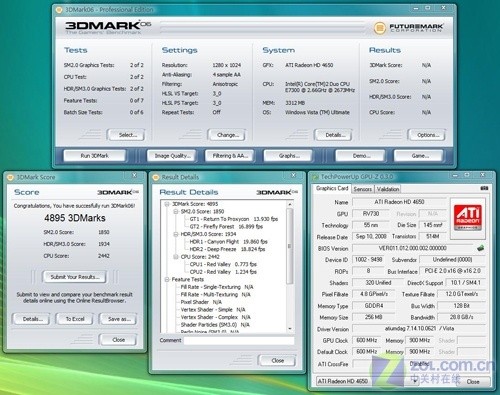This screenshot has height=395, width=500.
Task: Switch to the Sensors tab
Action: click(x=362, y=189)
